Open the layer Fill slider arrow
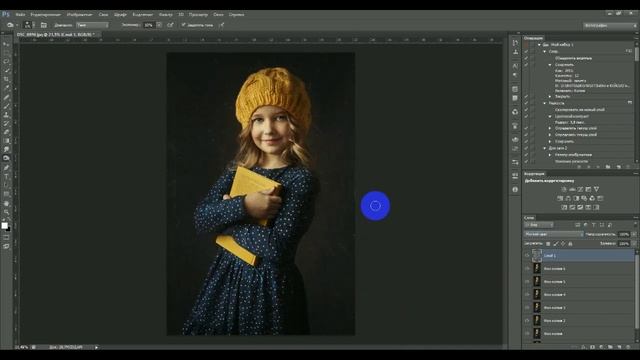This screenshot has height=360, width=640. [634, 244]
